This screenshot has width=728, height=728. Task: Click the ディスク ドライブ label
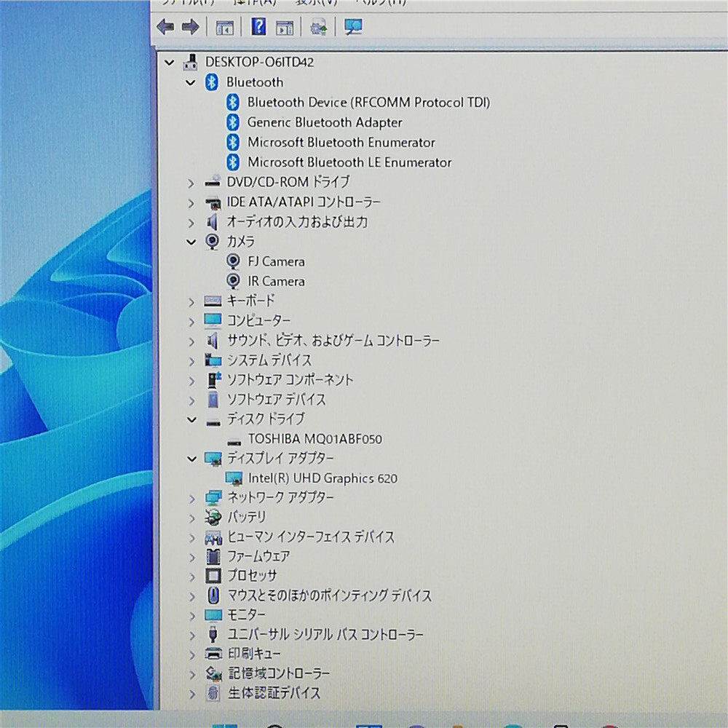266,419
